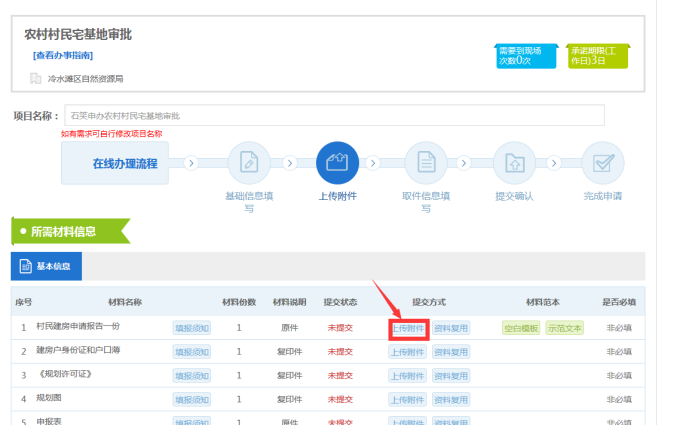Viewport: 692px width, 426px height.
Task: Select the 基本信息 tab
Action: click(x=46, y=267)
